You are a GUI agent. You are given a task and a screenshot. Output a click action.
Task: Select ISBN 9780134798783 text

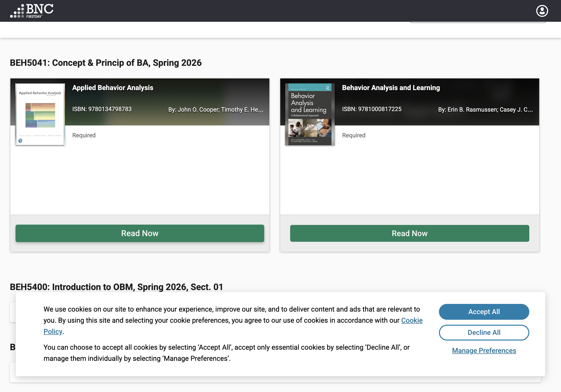coord(102,109)
